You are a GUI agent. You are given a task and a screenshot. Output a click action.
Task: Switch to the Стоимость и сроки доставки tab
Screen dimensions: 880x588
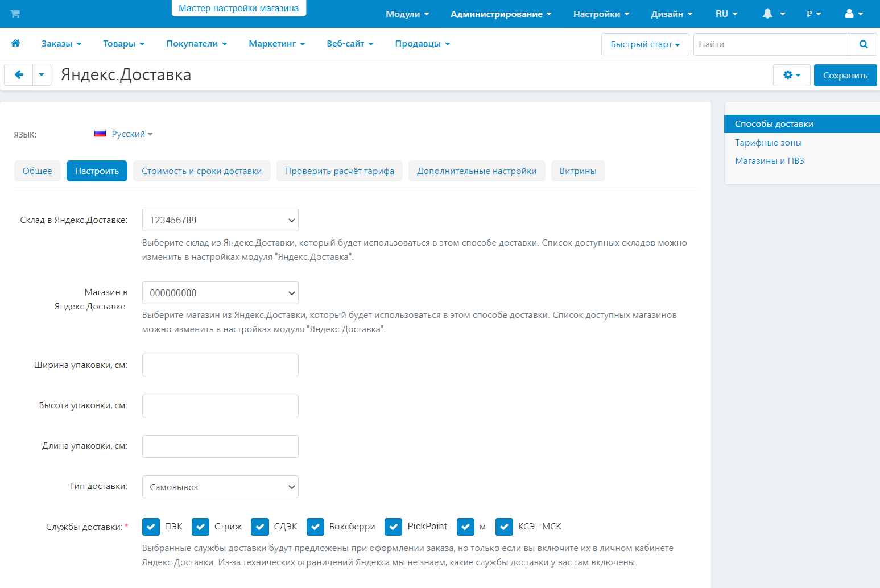(201, 171)
